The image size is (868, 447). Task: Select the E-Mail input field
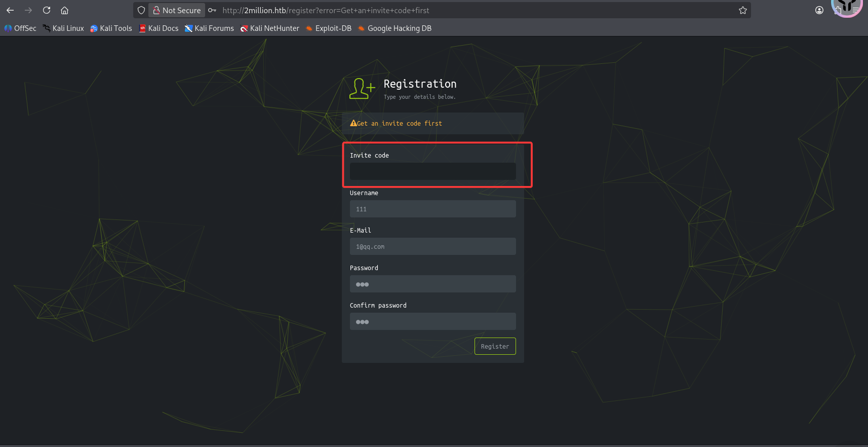click(x=432, y=246)
